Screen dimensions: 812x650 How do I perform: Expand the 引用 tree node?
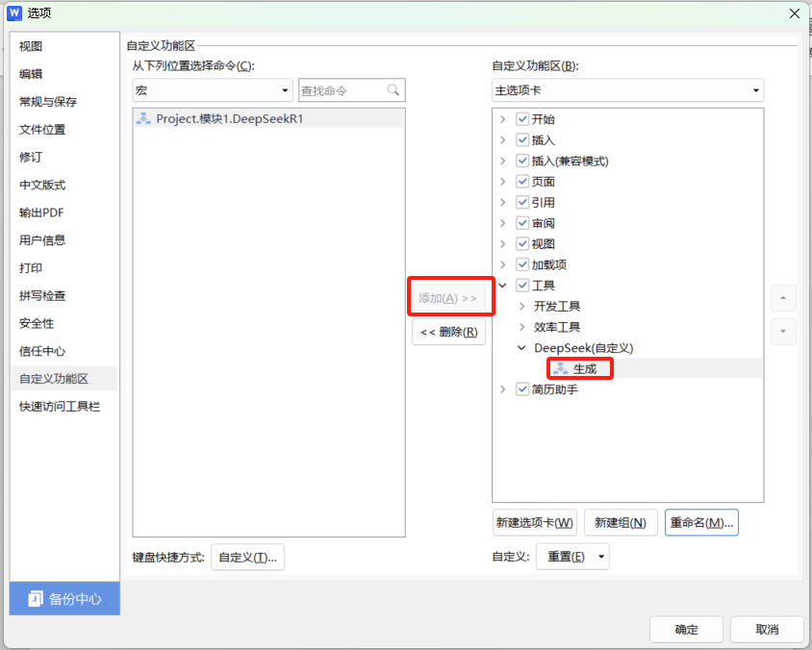(x=502, y=202)
